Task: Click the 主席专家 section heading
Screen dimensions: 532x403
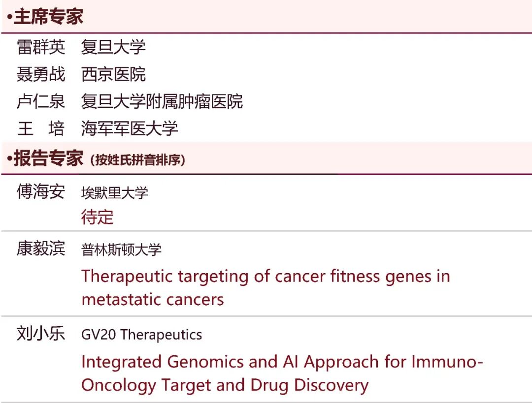Action: coord(45,16)
